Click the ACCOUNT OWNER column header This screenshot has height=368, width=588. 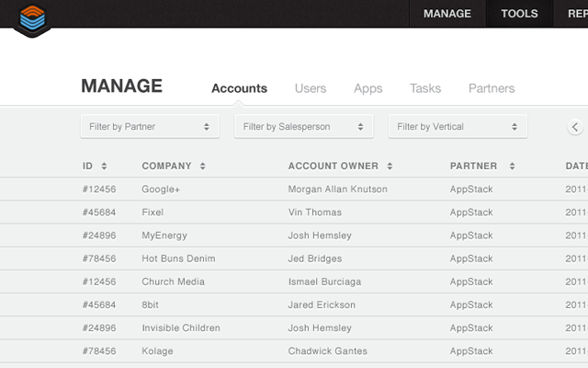[x=334, y=166]
